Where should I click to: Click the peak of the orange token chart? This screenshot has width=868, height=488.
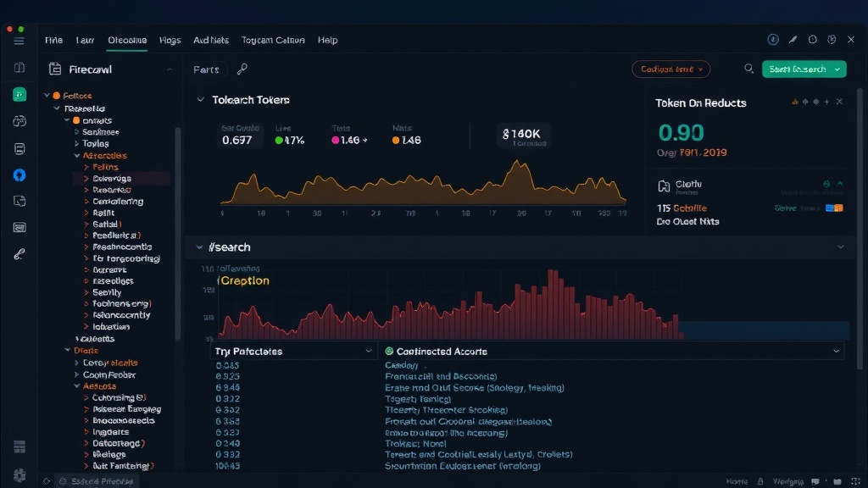pos(518,162)
